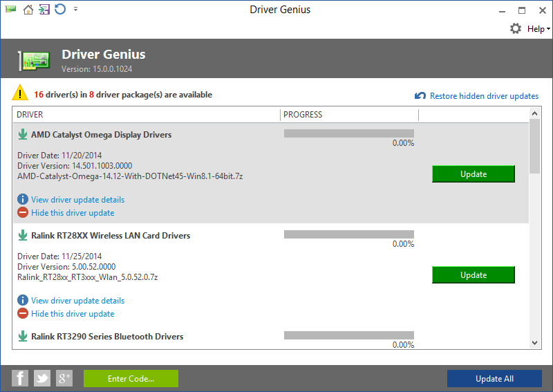Select Driver Version 14.501.1003.0000 text
This screenshot has height=392, width=553.
[x=75, y=166]
